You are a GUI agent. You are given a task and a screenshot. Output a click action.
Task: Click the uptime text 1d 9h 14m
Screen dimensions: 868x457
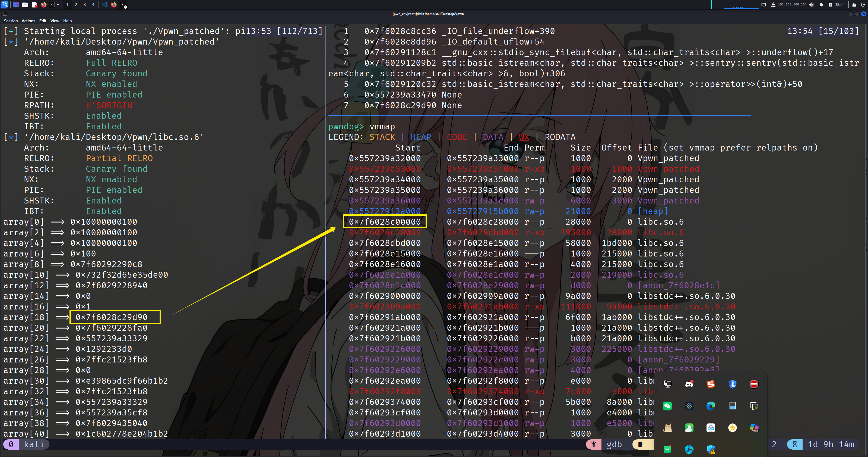(x=831, y=444)
